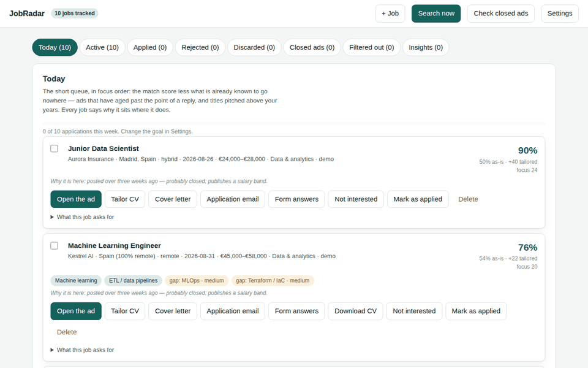The height and width of the screenshot is (368, 588).
Task: Click the Aurora Insurance job details line
Action: pos(201,159)
